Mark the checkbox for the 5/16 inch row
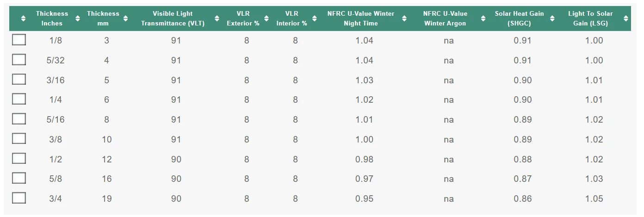 pyautogui.click(x=19, y=119)
